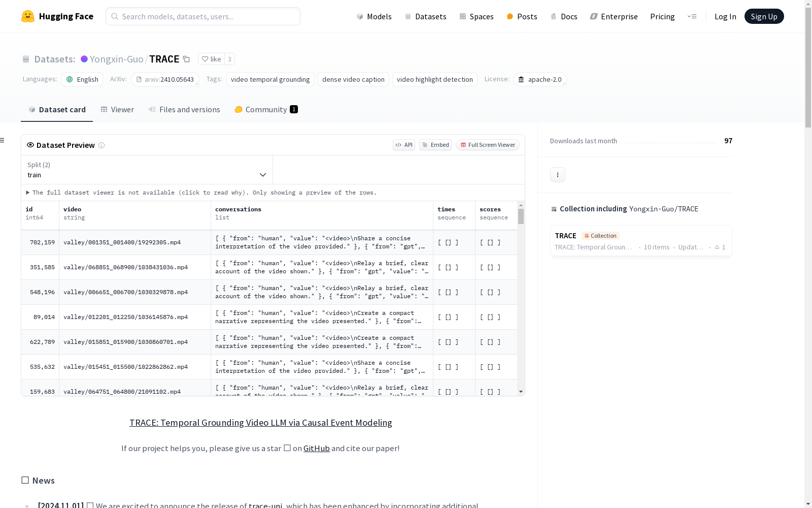Open the Community tab
The height and width of the screenshot is (508, 812).
[266, 110]
